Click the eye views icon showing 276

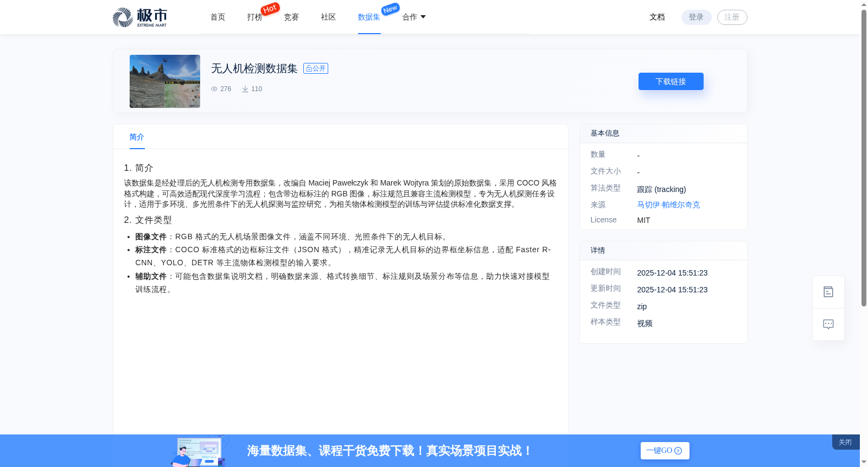[214, 89]
